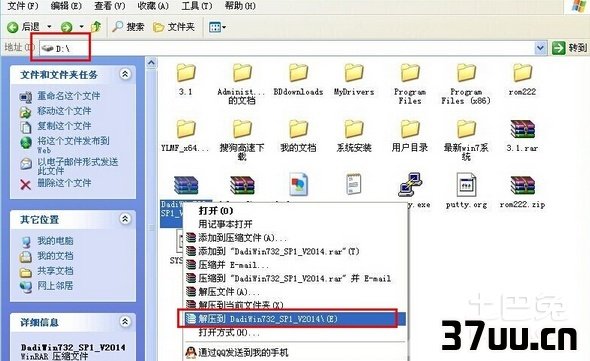Choose 用记事本打开 in context menu
The width and height of the screenshot is (590, 361).
295,224
